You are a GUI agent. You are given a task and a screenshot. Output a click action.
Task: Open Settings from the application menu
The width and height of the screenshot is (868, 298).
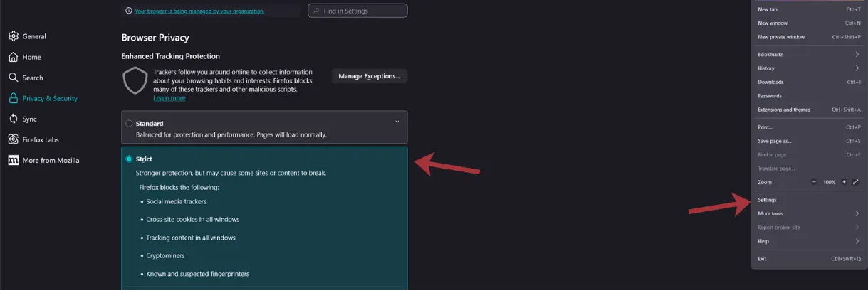767,200
